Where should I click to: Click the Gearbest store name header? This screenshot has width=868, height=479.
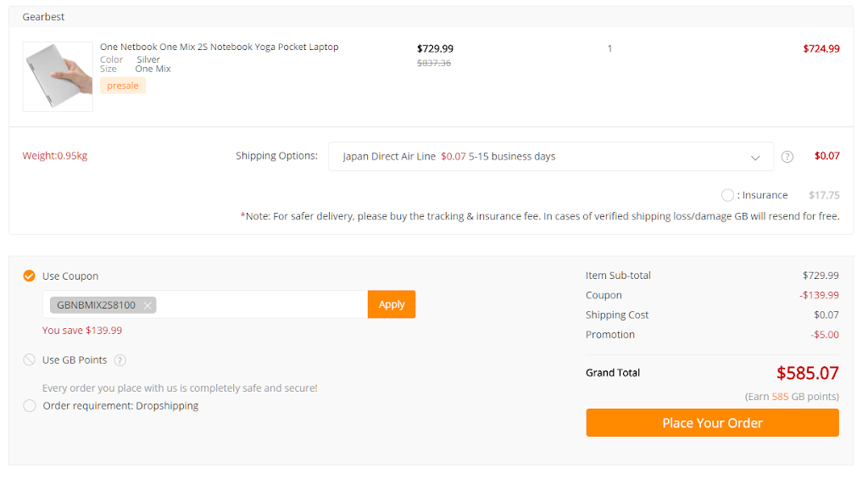[43, 17]
